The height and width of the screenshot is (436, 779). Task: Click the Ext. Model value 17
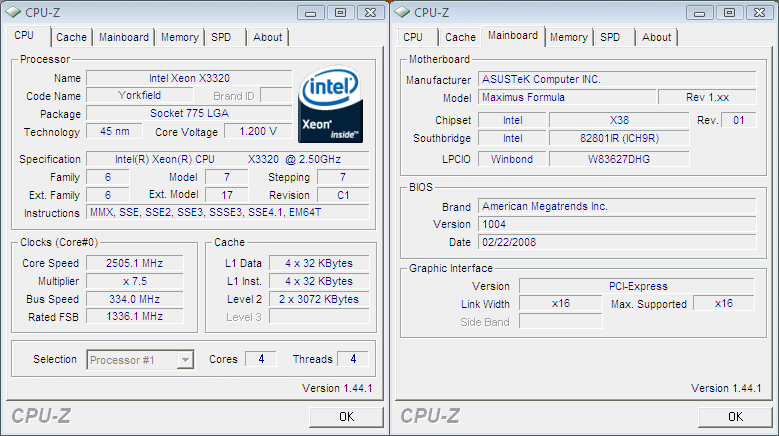(227, 195)
